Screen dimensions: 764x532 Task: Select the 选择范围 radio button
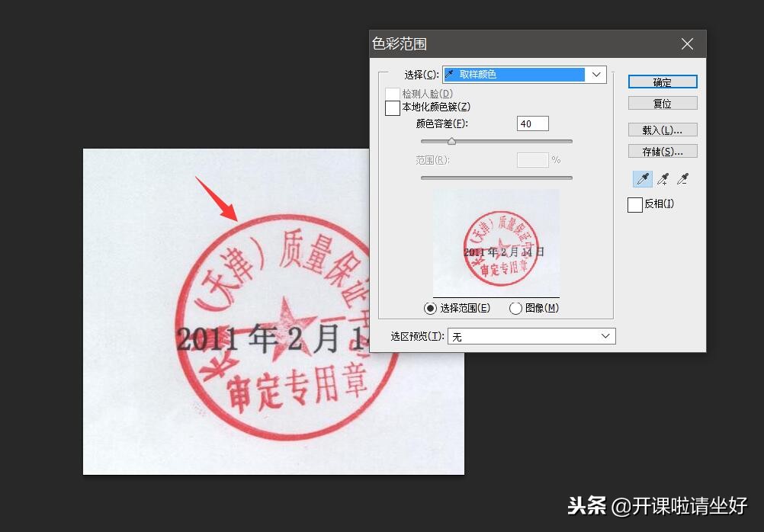(x=430, y=308)
